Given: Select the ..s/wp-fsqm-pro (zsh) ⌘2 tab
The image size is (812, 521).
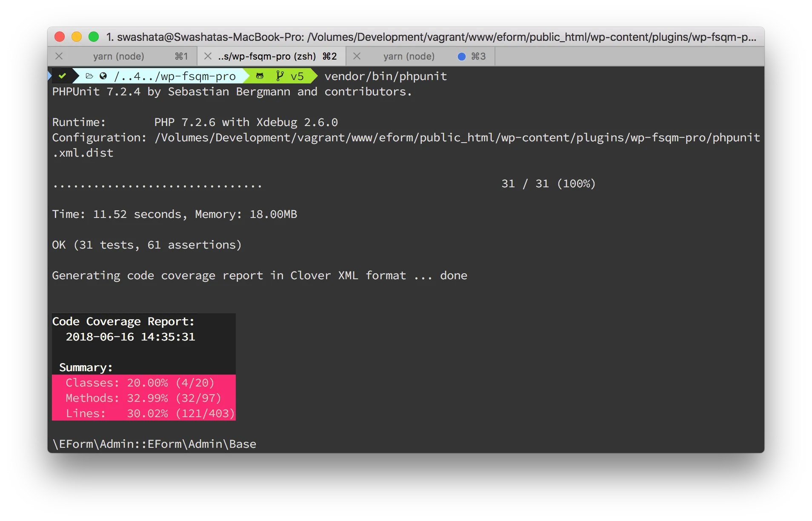Looking at the screenshot, I should [272, 56].
